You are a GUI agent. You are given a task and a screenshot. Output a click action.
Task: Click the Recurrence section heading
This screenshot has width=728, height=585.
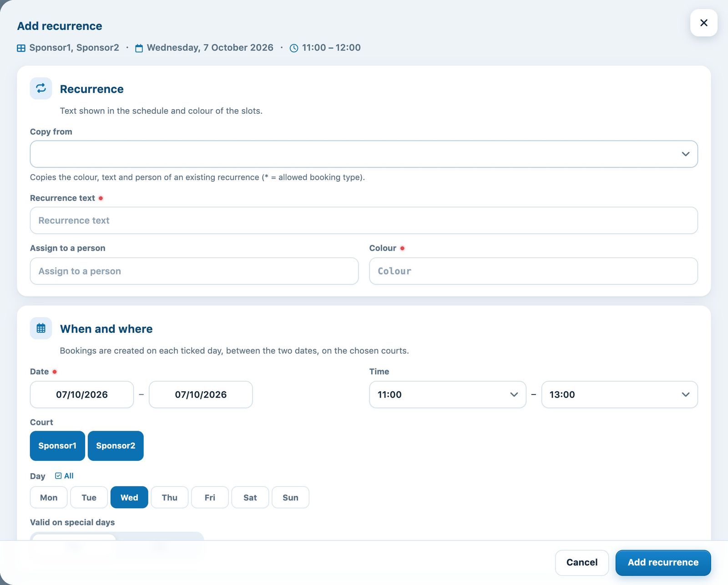click(92, 89)
